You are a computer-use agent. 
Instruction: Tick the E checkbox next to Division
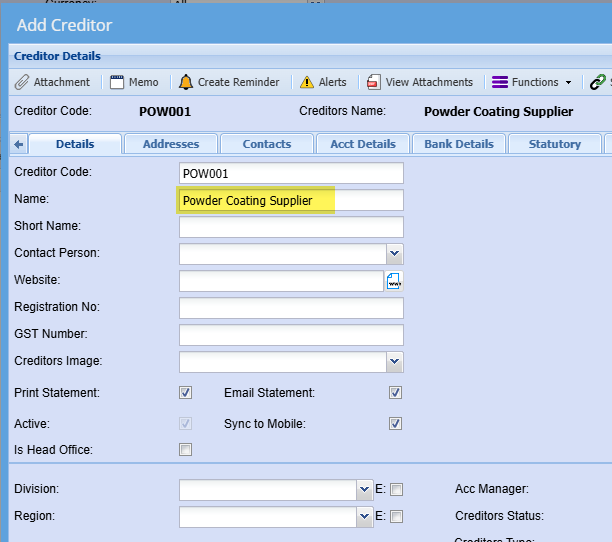pyautogui.click(x=397, y=489)
